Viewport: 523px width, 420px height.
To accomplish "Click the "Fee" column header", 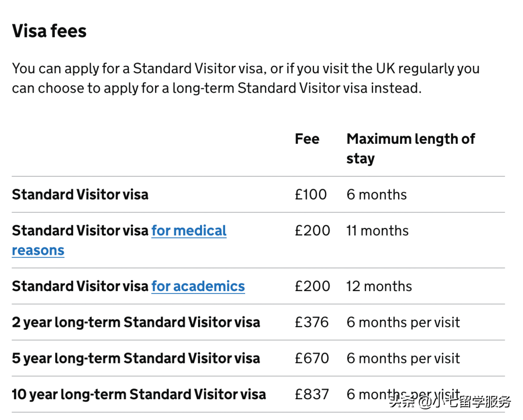I will click(307, 139).
